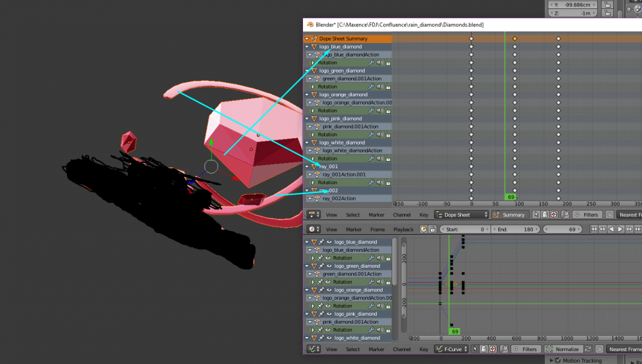Click the clock icon next to Playback

424,229
